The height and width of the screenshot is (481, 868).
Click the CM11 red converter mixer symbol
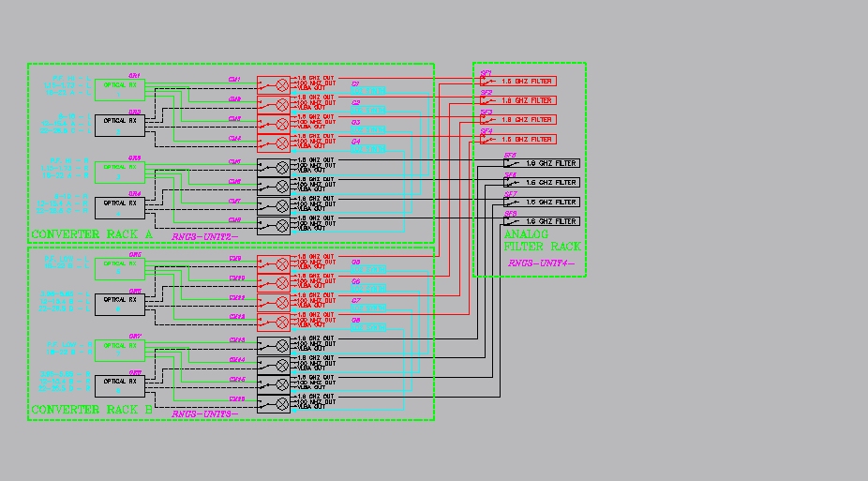[x=274, y=303]
